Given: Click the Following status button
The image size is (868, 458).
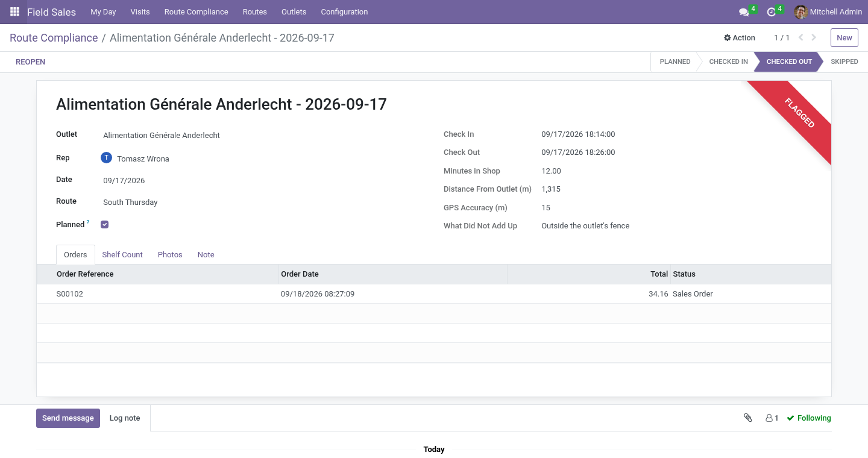Looking at the screenshot, I should click(809, 418).
